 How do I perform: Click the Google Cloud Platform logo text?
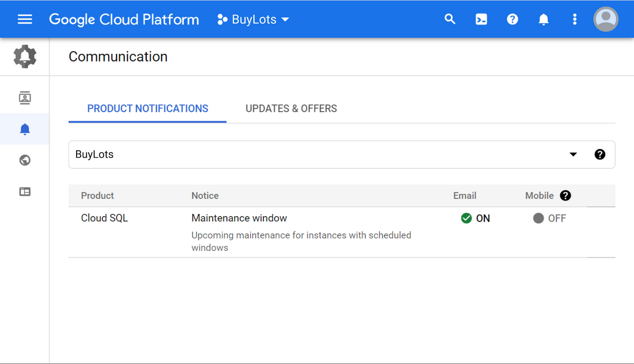pos(124,19)
